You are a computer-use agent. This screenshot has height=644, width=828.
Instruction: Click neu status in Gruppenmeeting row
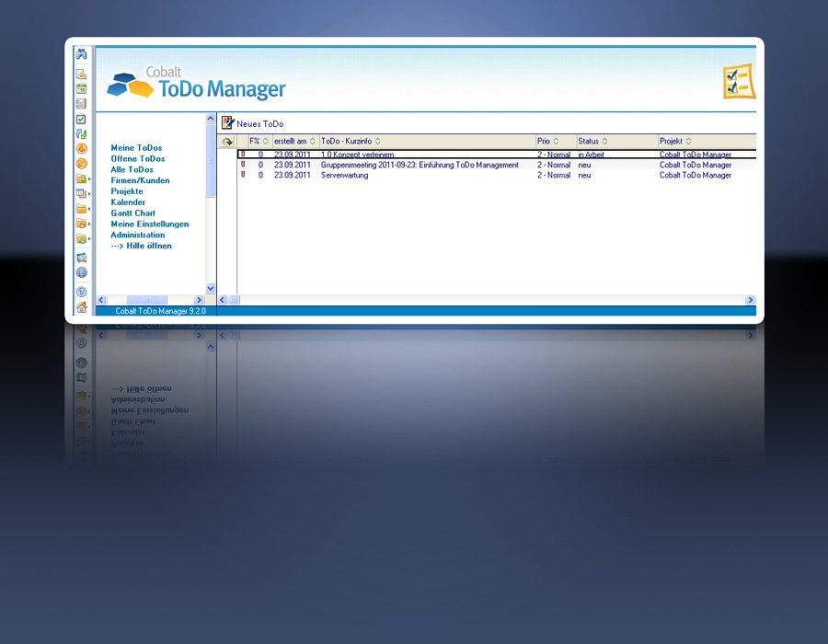pyautogui.click(x=584, y=165)
